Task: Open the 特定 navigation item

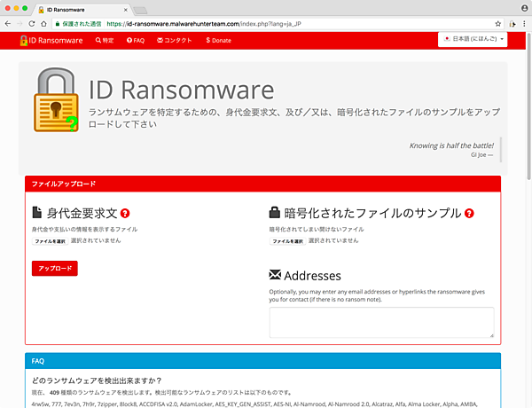Action: pyautogui.click(x=105, y=41)
